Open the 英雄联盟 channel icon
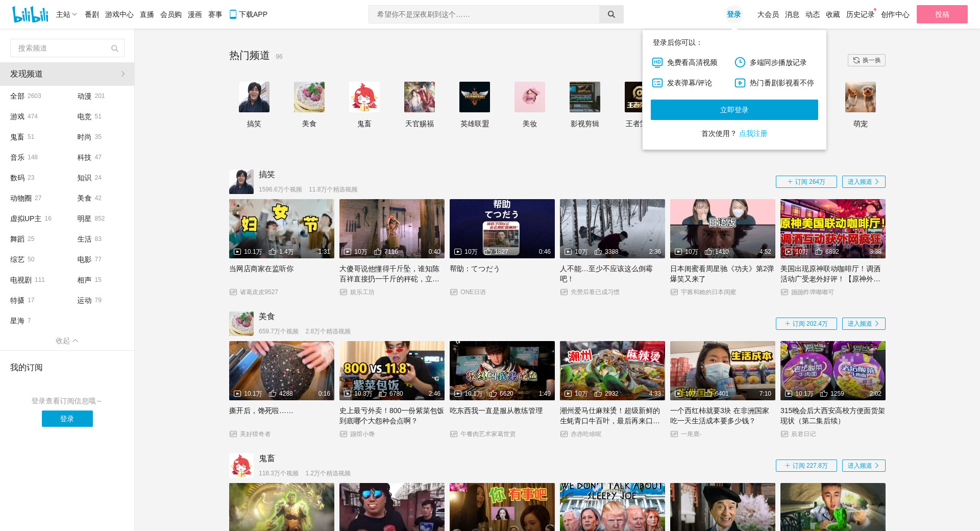This screenshot has height=531, width=980. coord(474,97)
